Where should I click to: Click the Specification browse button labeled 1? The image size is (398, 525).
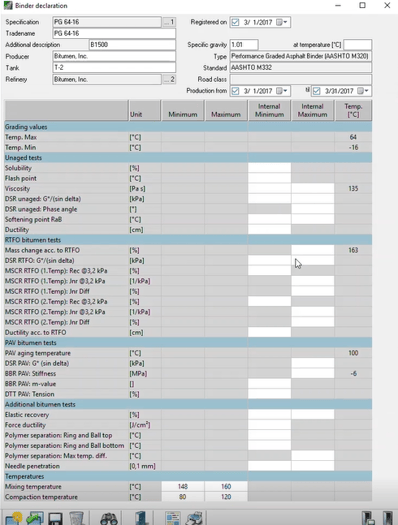point(169,22)
